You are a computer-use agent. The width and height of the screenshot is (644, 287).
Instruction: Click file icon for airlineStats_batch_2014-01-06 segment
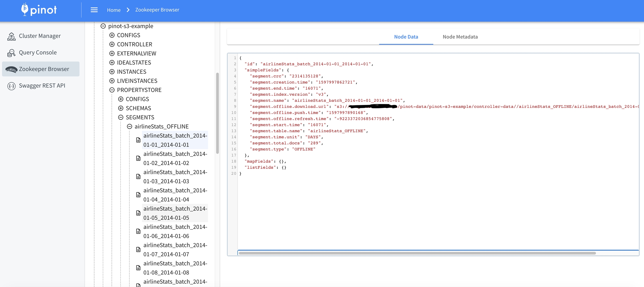click(138, 231)
